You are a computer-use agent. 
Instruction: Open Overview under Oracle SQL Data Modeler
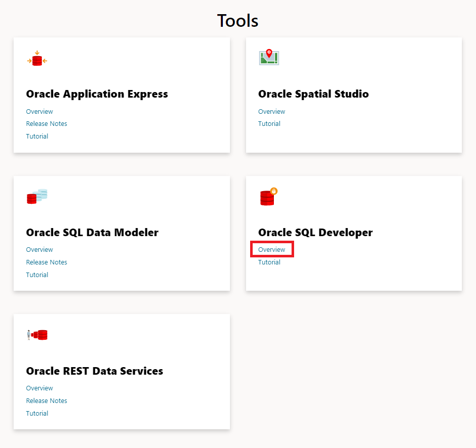pyautogui.click(x=39, y=249)
